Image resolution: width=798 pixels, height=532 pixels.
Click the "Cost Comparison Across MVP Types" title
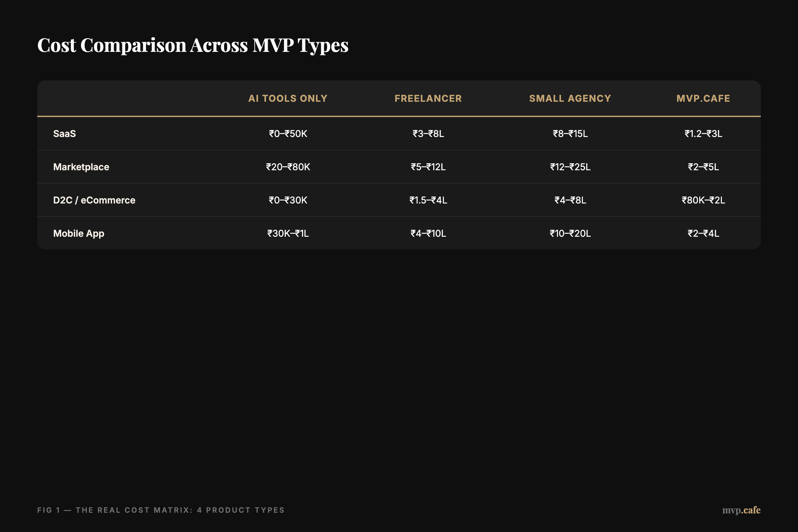[193, 45]
